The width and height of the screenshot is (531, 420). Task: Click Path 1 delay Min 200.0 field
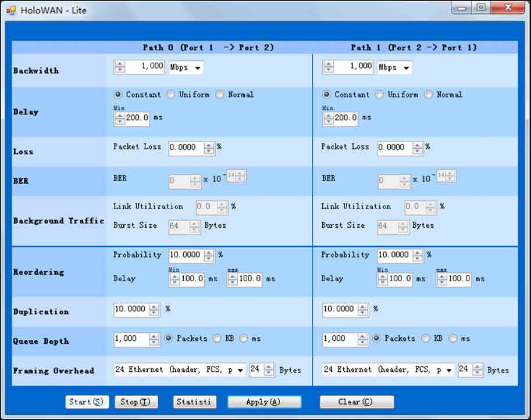click(345, 118)
